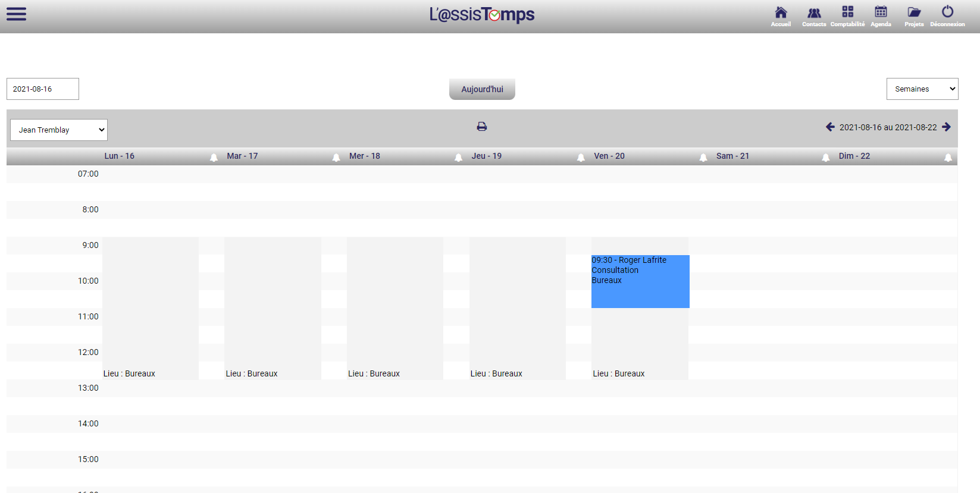
Task: Toggle the bell reminder for Mer - 18
Action: [458, 158]
